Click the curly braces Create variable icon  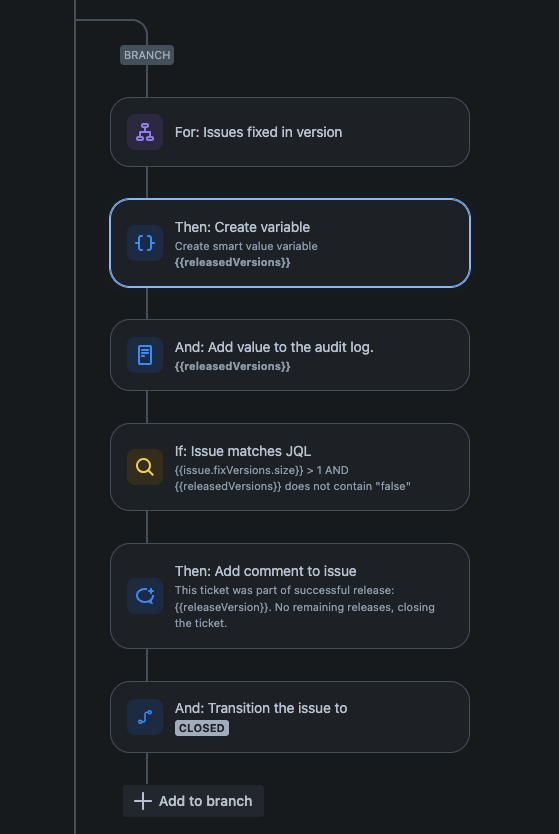145,243
